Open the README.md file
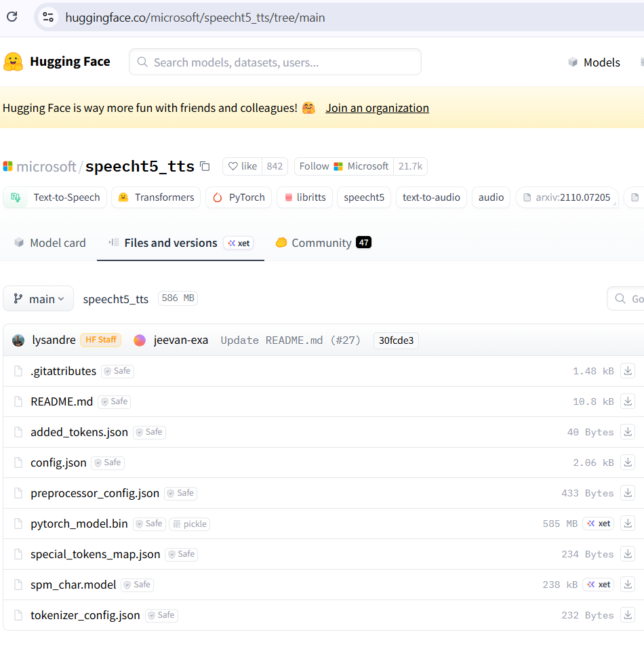 62,402
